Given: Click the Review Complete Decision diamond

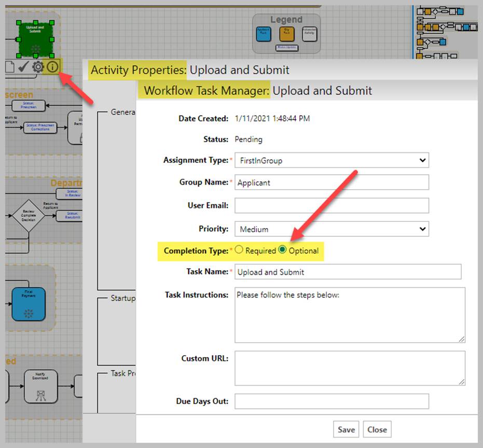Looking at the screenshot, I should (29, 213).
